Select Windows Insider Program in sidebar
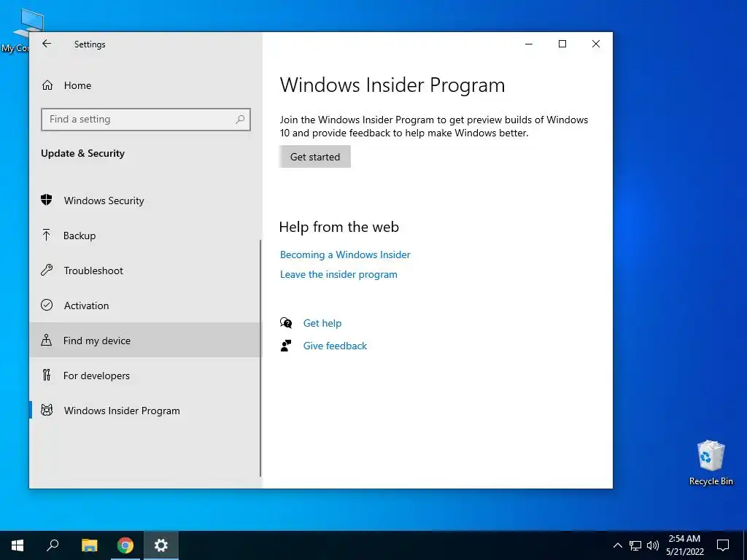 (x=145, y=410)
